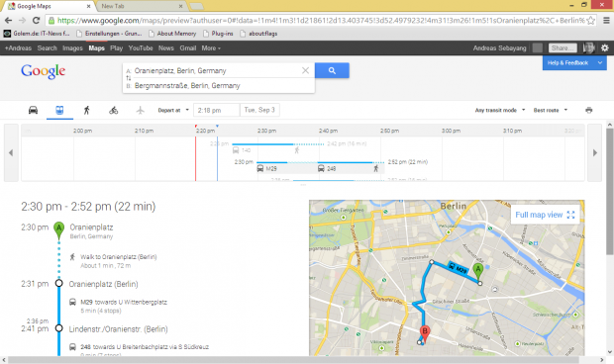The height and width of the screenshot is (364, 614).
Task: Click the Google logo
Action: [43, 71]
